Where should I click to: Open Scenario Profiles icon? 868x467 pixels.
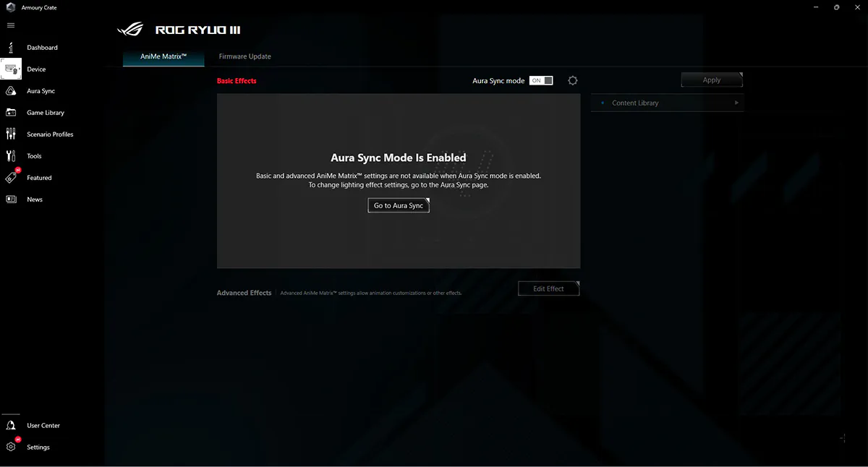point(11,134)
